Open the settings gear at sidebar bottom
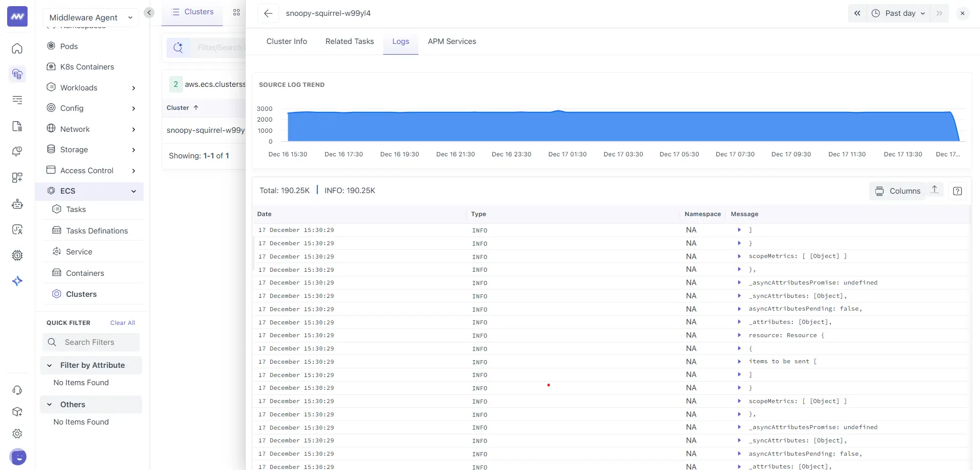 tap(17, 433)
